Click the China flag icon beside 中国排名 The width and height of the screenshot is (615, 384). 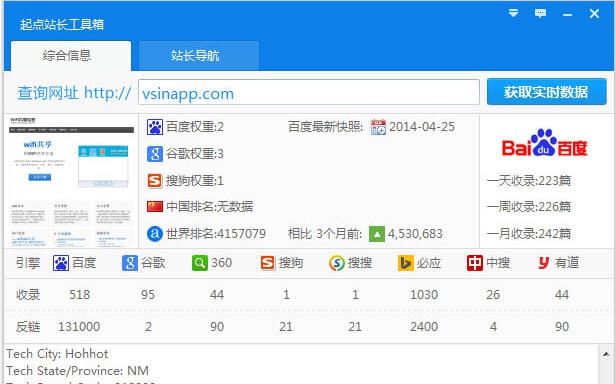155,206
